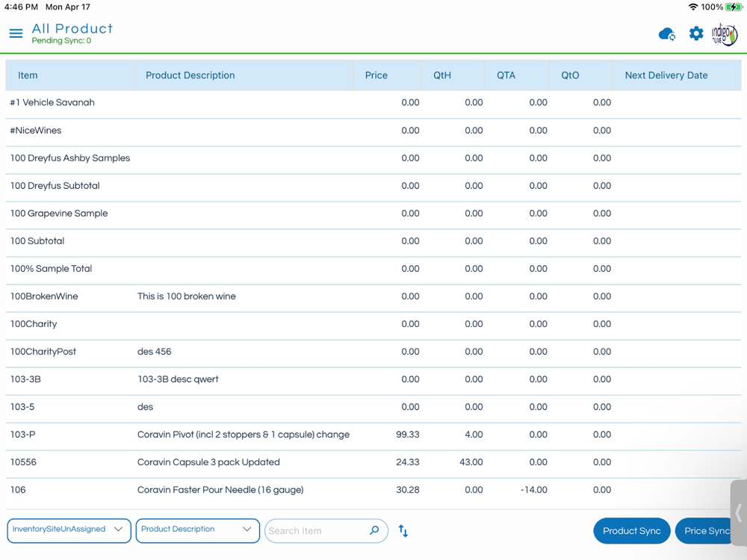Click the 30.28 price value
Viewport: 747px width, 560px height.
point(408,490)
